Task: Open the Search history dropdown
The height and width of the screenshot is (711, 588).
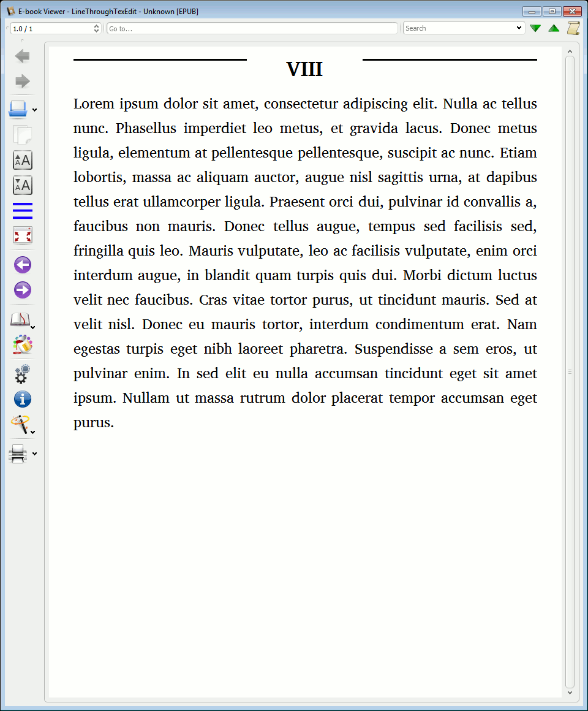Action: [519, 28]
